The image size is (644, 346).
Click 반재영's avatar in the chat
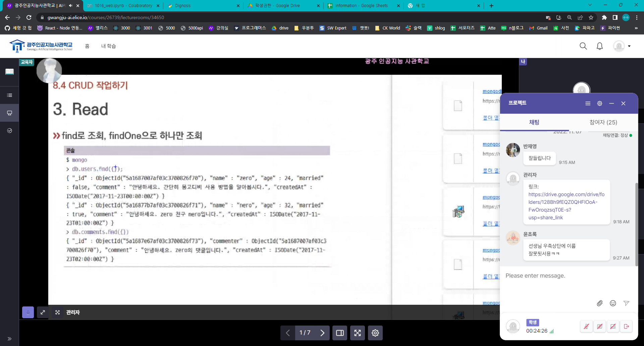click(x=513, y=150)
